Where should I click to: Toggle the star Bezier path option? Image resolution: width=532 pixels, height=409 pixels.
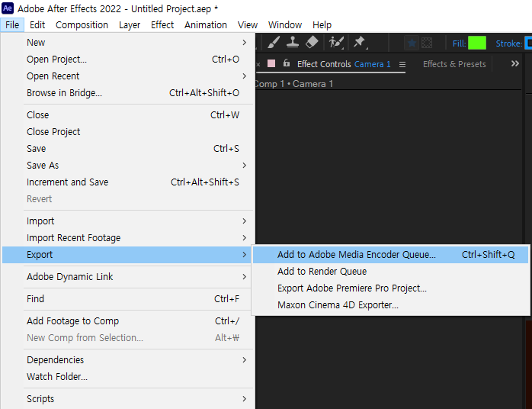click(x=412, y=43)
